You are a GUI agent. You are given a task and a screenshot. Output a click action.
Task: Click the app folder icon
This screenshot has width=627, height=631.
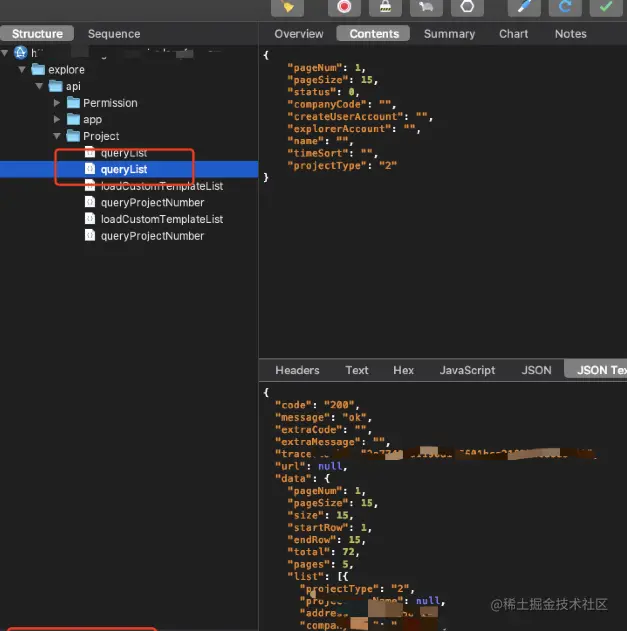tap(73, 120)
